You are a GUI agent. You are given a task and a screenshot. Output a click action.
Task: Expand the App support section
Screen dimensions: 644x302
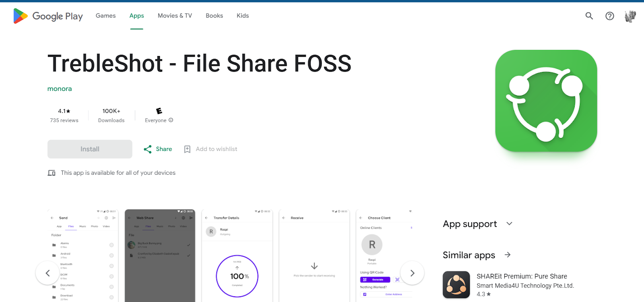point(509,223)
